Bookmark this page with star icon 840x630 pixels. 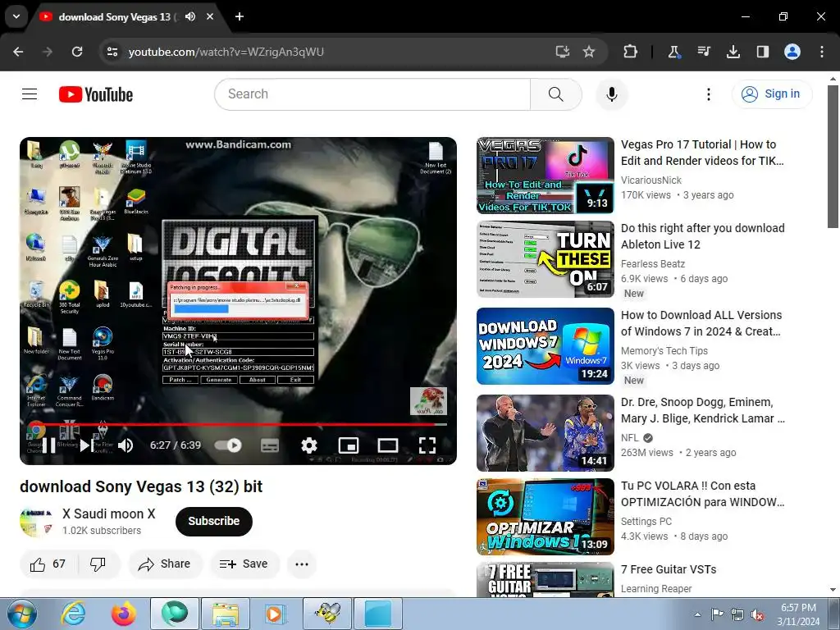[589, 52]
